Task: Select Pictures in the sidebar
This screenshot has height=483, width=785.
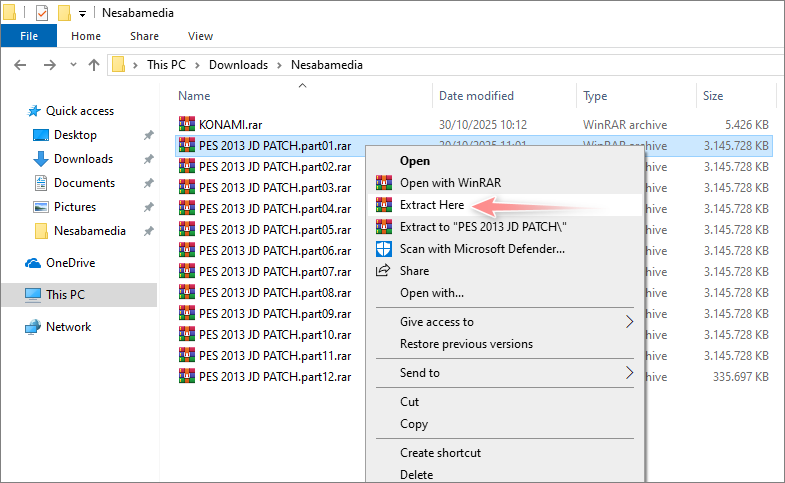Action: 75,207
